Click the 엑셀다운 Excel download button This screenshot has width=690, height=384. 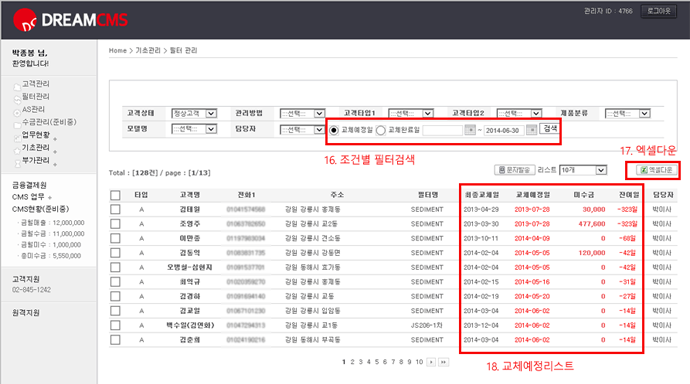click(x=656, y=170)
